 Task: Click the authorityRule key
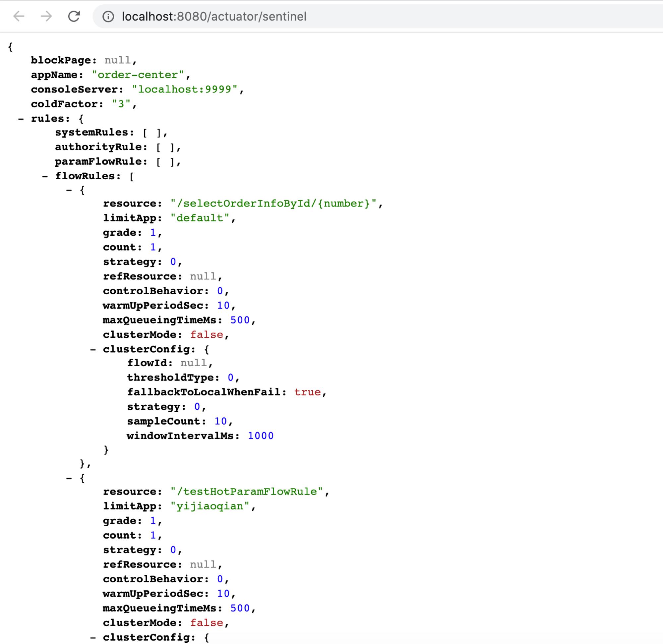coord(98,147)
